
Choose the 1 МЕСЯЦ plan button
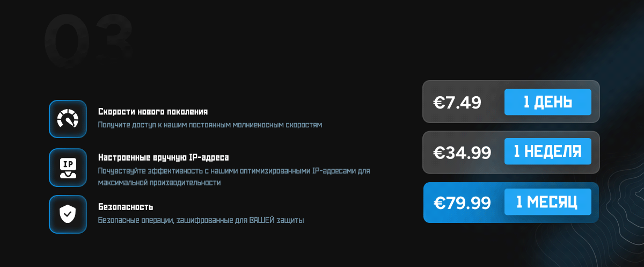(547, 202)
